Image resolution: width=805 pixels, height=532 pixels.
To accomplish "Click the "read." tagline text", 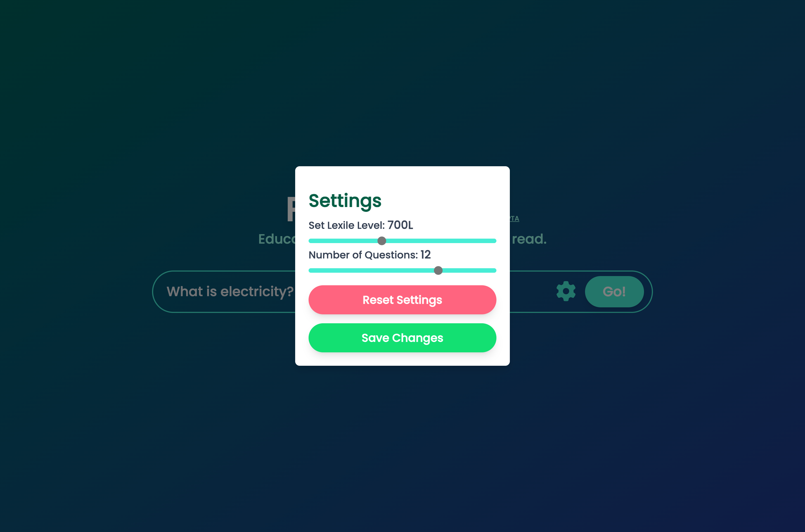I will pyautogui.click(x=529, y=239).
